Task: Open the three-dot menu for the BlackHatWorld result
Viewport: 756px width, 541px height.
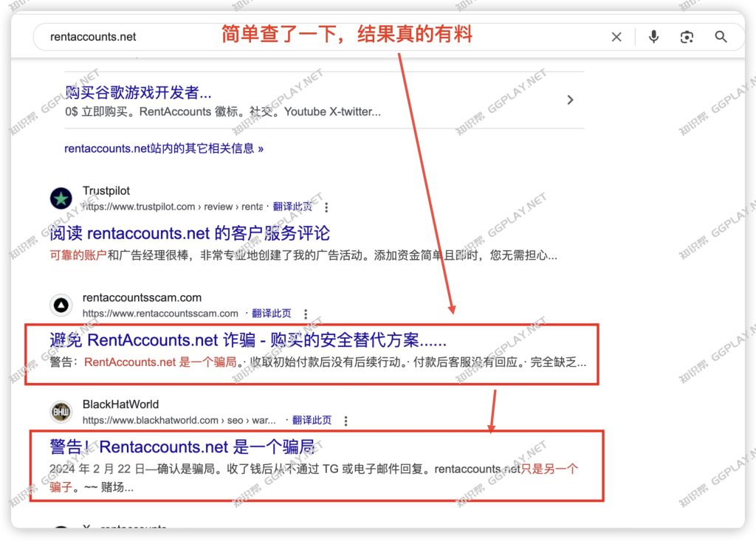Action: [x=346, y=421]
